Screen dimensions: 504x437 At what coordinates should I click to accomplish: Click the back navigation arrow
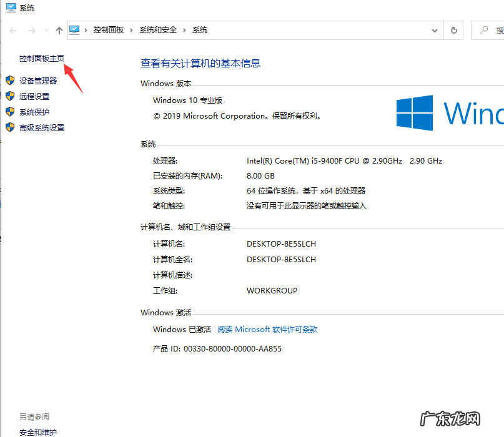point(12,29)
